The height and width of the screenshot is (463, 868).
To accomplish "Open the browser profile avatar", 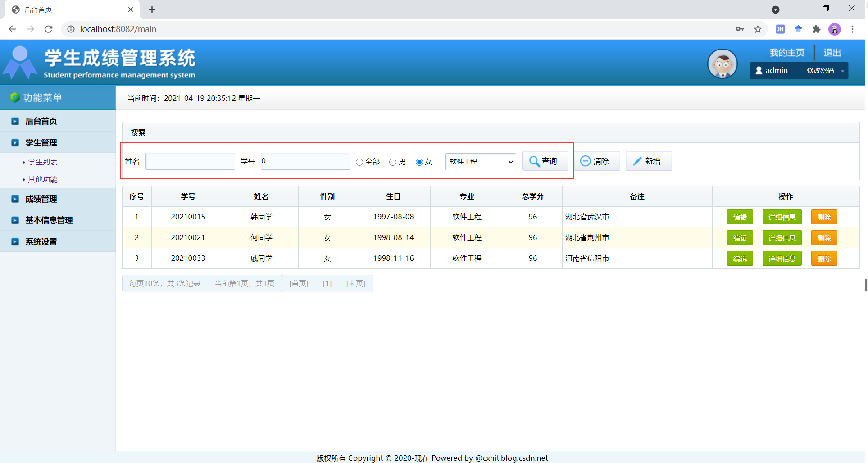I will tap(835, 29).
